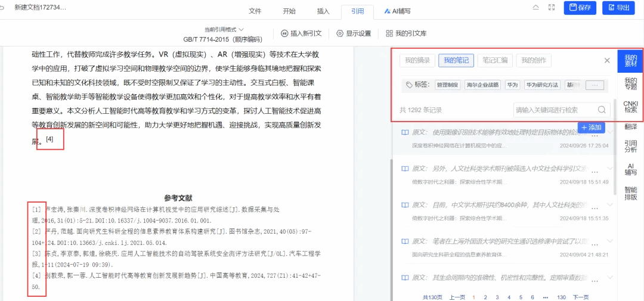Click the search magnifier icon in notes panel
Screen dimensions: 644x301
click(x=602, y=110)
